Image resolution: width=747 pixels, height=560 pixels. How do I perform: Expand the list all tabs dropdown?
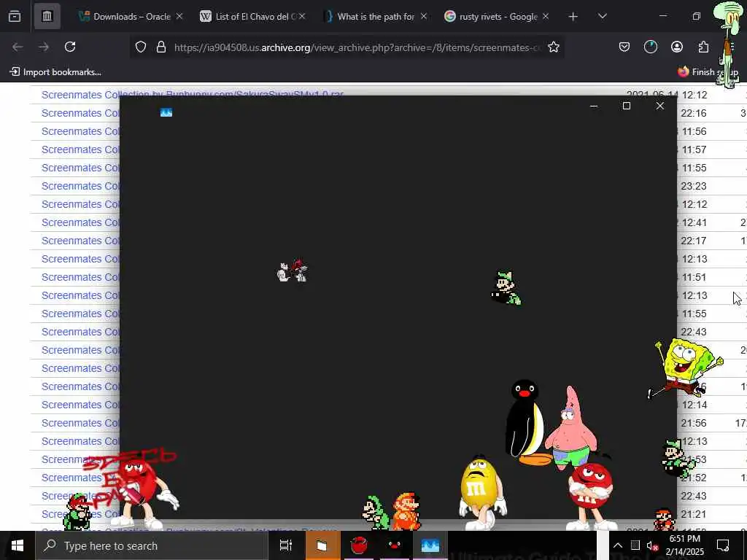pos(602,17)
